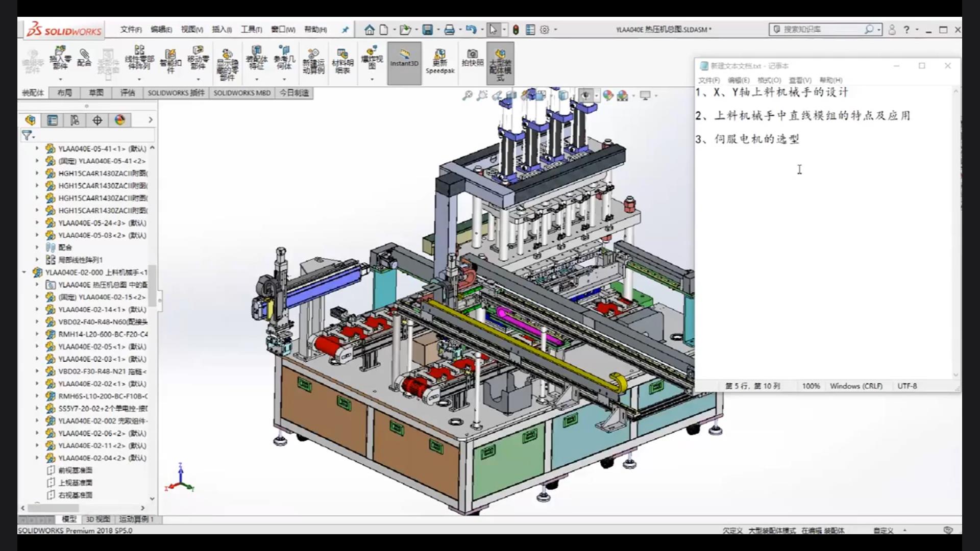Image resolution: width=980 pixels, height=551 pixels.
Task: Open the DisplayManager color ball tab
Action: (120, 120)
